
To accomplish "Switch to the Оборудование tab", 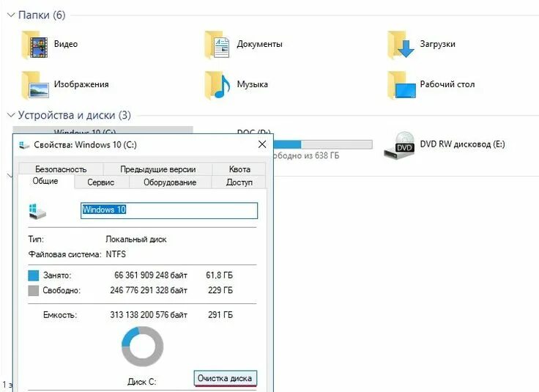I will coord(170,182).
